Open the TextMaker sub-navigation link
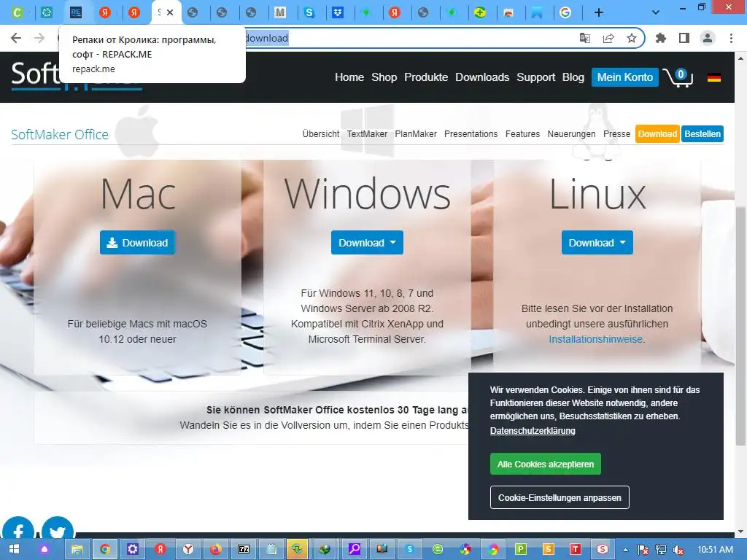The height and width of the screenshot is (560, 747). pos(367,134)
